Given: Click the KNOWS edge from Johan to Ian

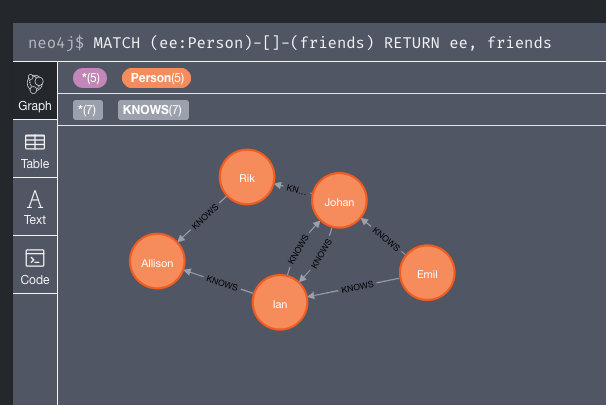Looking at the screenshot, I should click(x=322, y=254).
